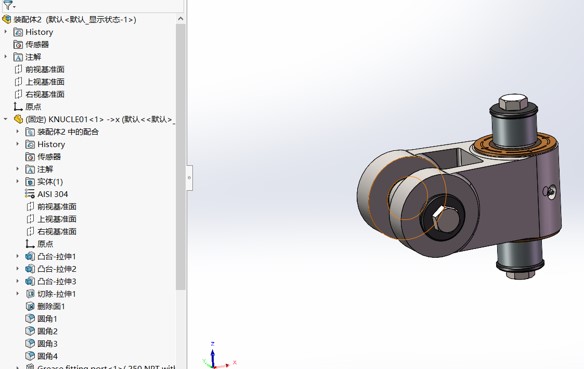Screen dimensions: 584x369
Task: Select the 凸台-拉伸3 extrude feature icon
Action: pyautogui.click(x=30, y=281)
